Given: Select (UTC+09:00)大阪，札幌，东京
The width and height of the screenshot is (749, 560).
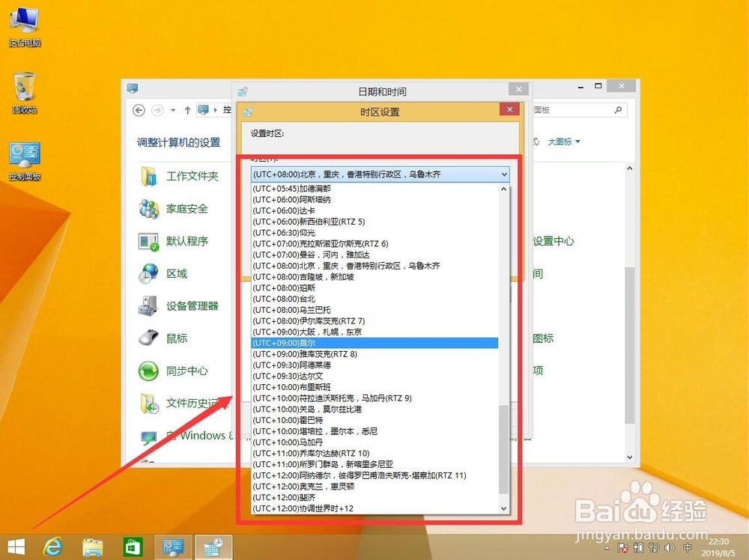Looking at the screenshot, I should (374, 332).
